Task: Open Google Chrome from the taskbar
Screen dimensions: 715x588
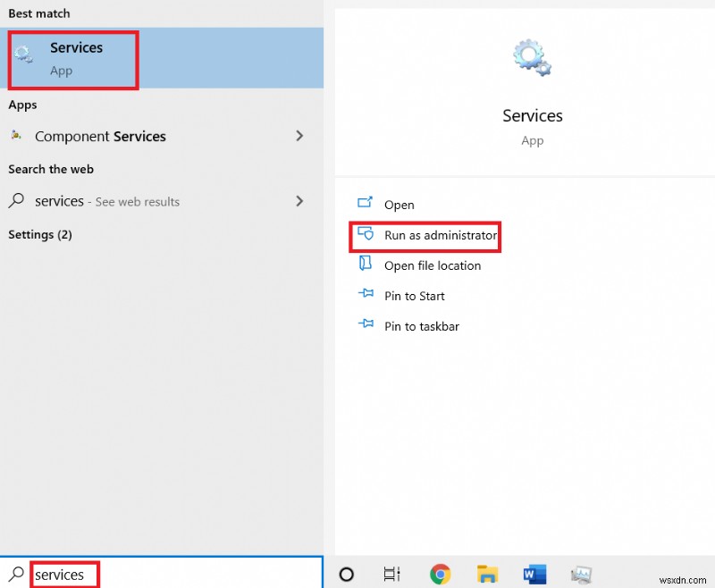Action: tap(440, 575)
